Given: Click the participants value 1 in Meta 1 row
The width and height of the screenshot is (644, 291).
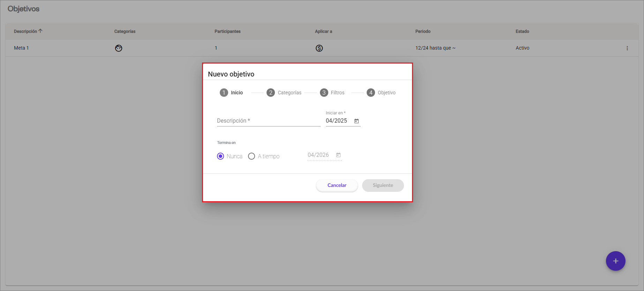Looking at the screenshot, I should (x=216, y=48).
